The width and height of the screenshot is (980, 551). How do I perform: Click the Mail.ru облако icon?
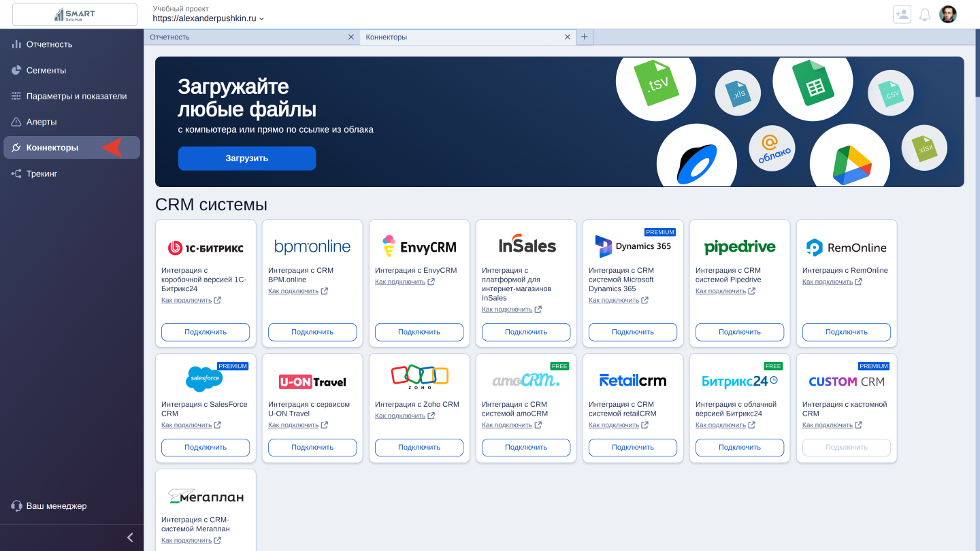pos(772,148)
